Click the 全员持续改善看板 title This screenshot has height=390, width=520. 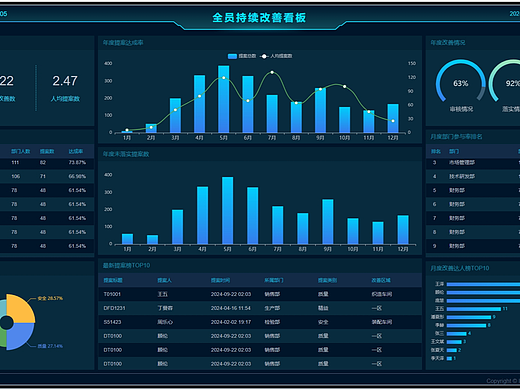(x=259, y=18)
